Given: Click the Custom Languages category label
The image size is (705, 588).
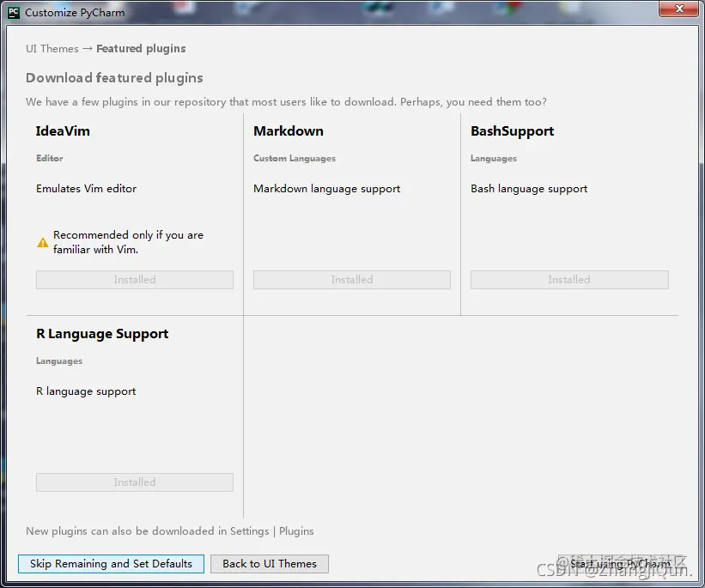Looking at the screenshot, I should pos(295,158).
